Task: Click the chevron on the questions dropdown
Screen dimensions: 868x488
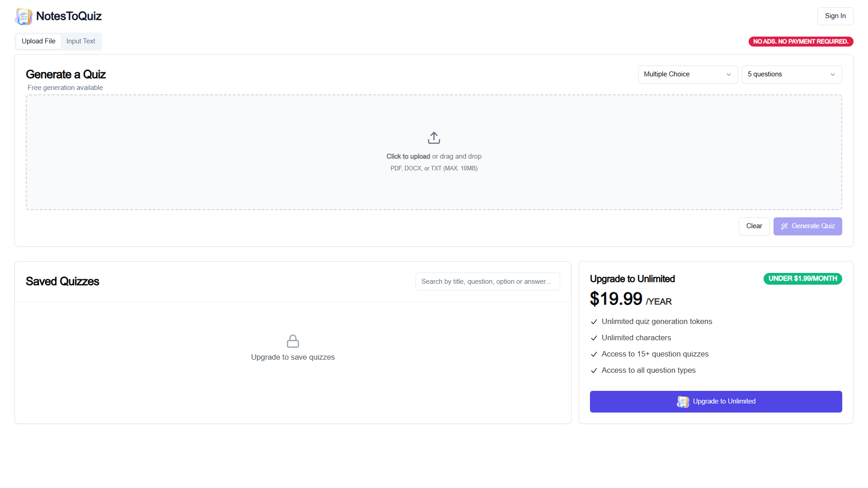Action: click(x=833, y=75)
